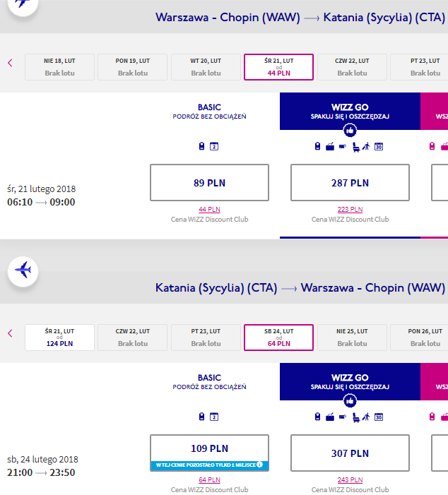Click the return BASIC fare column header
448x495 pixels.
click(x=209, y=382)
